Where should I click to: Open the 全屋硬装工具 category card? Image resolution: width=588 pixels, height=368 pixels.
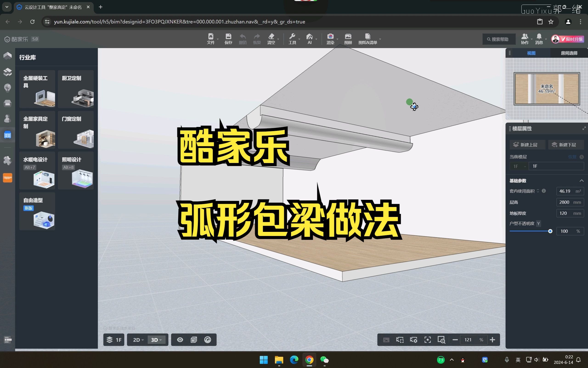(37, 89)
